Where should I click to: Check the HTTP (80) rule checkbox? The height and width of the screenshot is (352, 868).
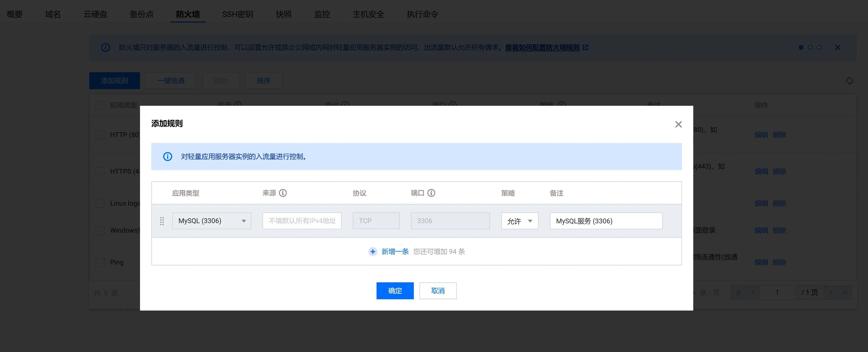(x=100, y=135)
